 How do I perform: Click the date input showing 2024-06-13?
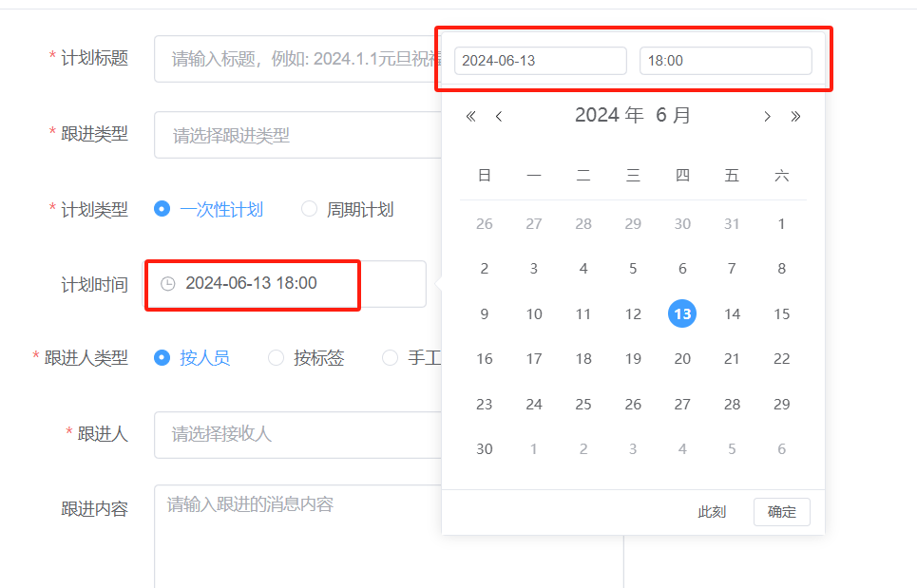[x=540, y=61]
